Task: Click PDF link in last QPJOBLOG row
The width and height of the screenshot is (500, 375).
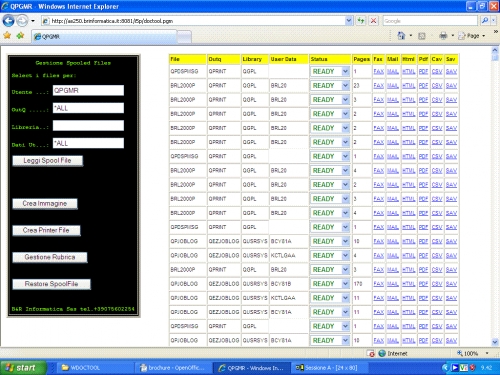Action: pos(423,340)
